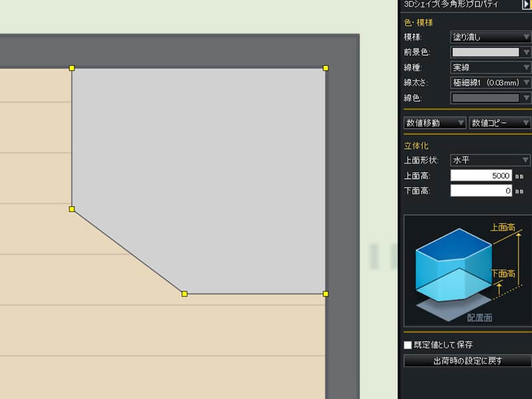Viewport: 532px width, 399px height.
Task: Expand the 線種 dropdown showing 実線
Action: click(490, 67)
